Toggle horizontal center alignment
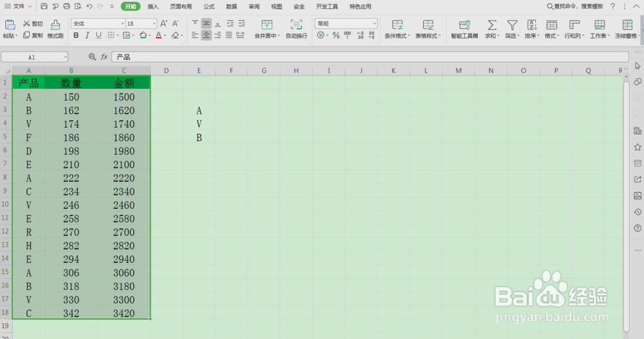644x339 pixels. click(x=206, y=35)
